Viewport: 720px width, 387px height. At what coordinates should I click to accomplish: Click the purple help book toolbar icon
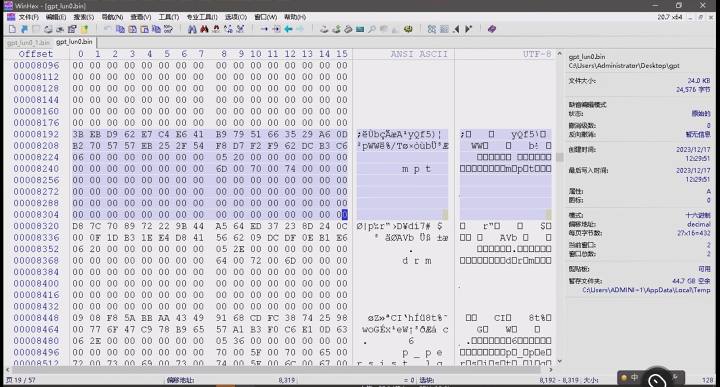[x=492, y=29]
